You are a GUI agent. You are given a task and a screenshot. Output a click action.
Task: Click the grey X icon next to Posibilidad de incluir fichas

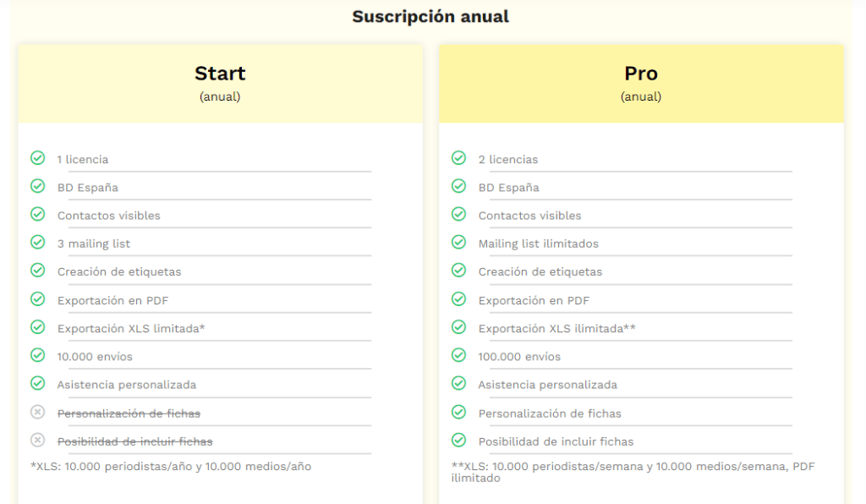pyautogui.click(x=37, y=440)
